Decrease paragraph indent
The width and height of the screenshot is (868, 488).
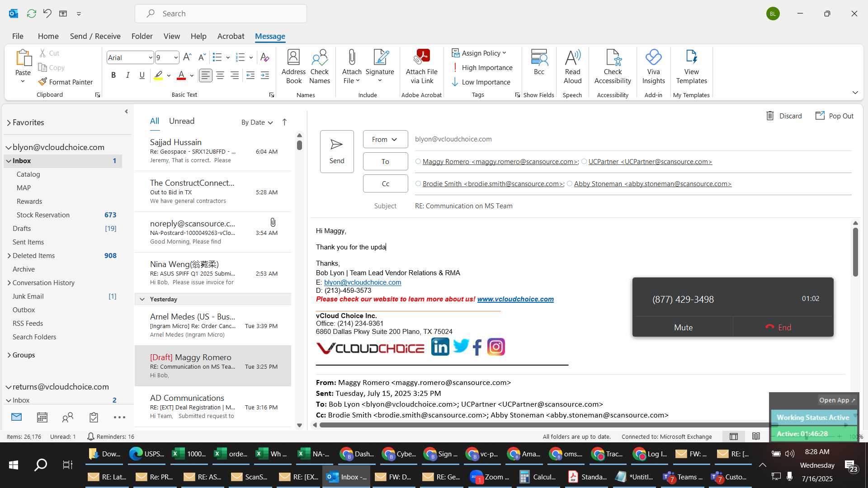(x=250, y=75)
